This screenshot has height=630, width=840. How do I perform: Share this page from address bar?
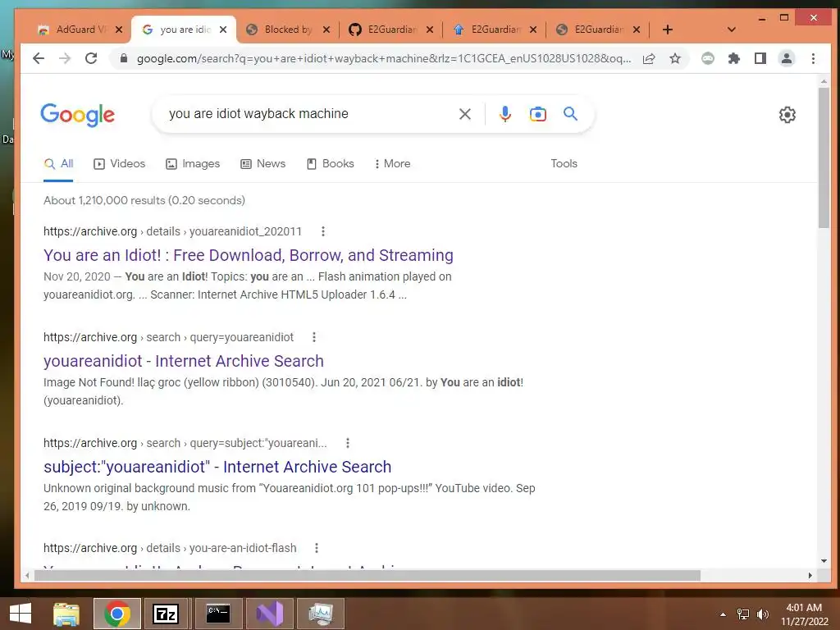(649, 58)
